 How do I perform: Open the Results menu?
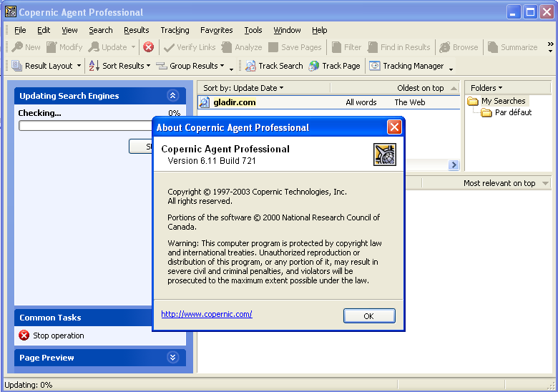point(137,30)
